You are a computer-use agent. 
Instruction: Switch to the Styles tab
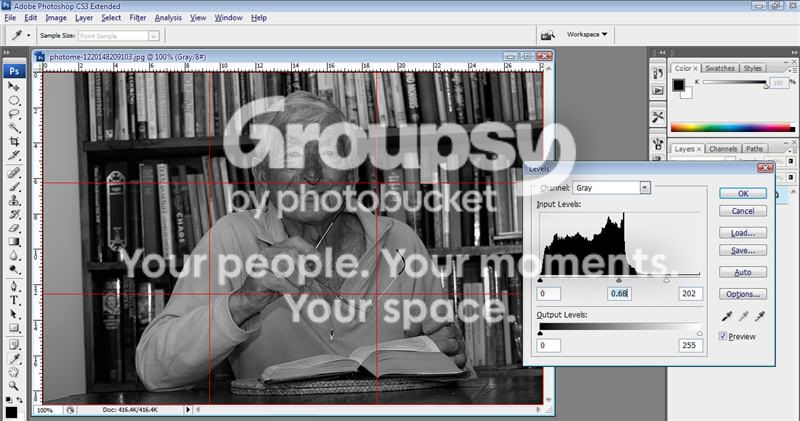click(752, 68)
